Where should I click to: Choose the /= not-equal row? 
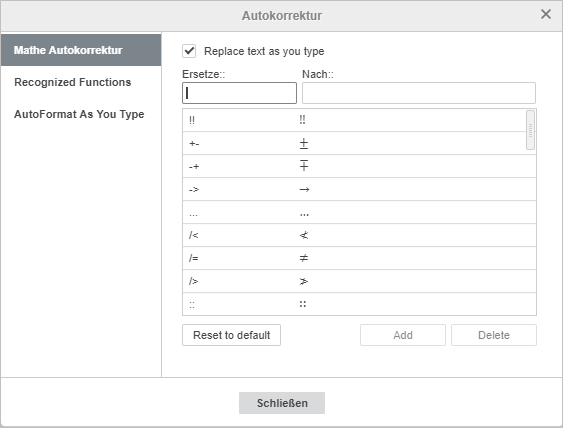359,258
